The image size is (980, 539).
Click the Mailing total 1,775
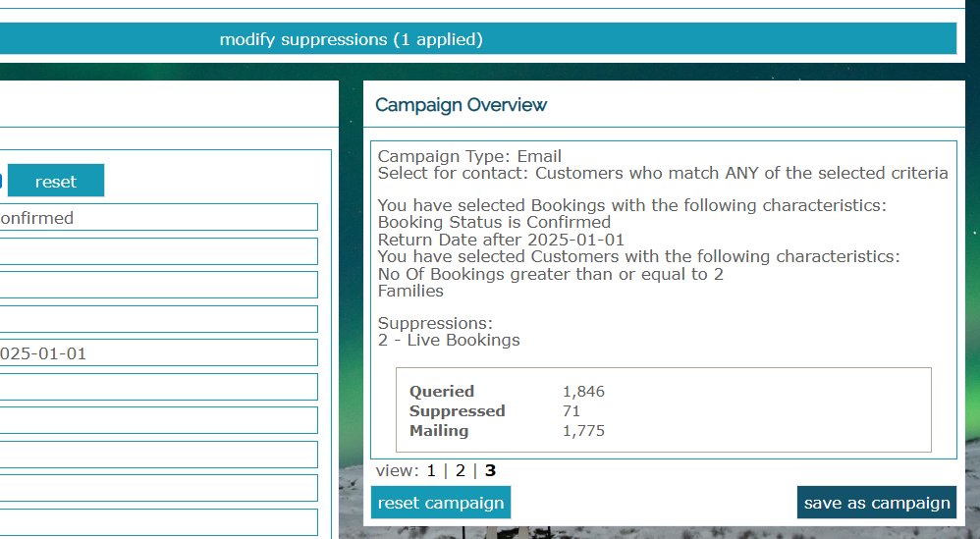click(x=583, y=431)
